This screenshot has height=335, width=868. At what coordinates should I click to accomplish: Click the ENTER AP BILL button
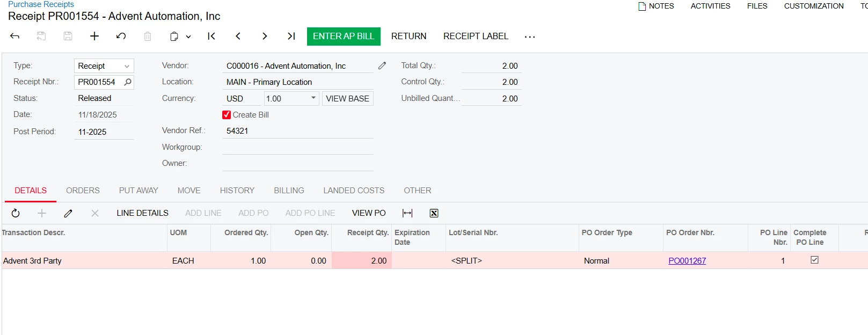point(344,36)
